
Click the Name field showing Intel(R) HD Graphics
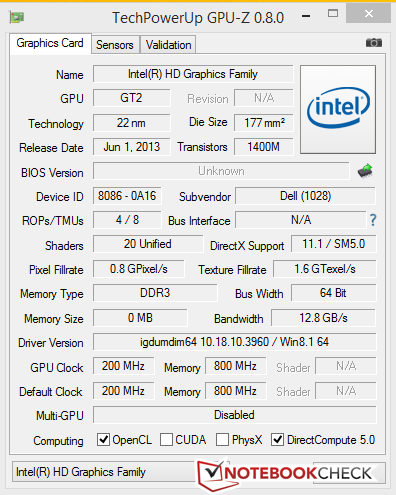tap(193, 74)
